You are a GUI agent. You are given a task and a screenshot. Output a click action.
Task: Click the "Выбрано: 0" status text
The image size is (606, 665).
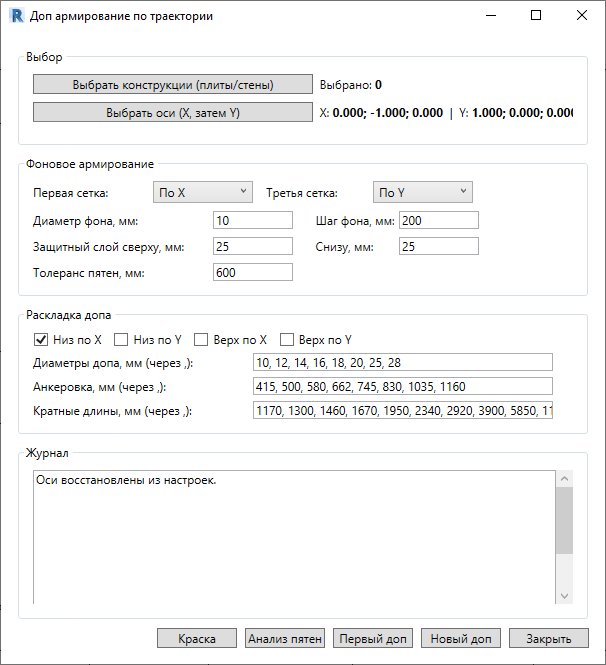pyautogui.click(x=351, y=85)
